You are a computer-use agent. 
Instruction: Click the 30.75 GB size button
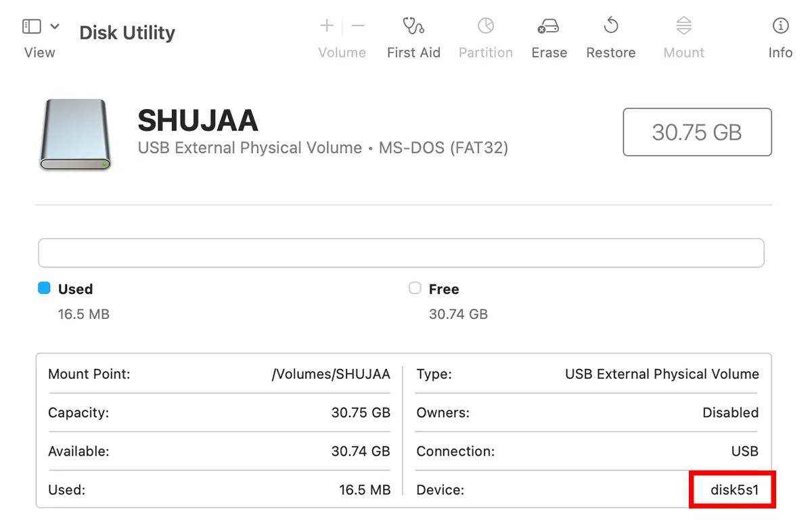click(x=697, y=132)
